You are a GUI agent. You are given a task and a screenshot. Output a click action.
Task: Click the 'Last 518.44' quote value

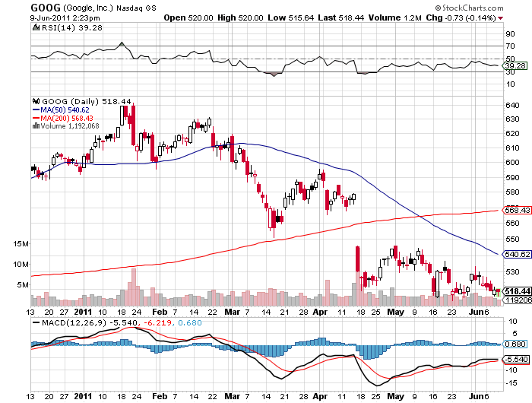pyautogui.click(x=341, y=17)
